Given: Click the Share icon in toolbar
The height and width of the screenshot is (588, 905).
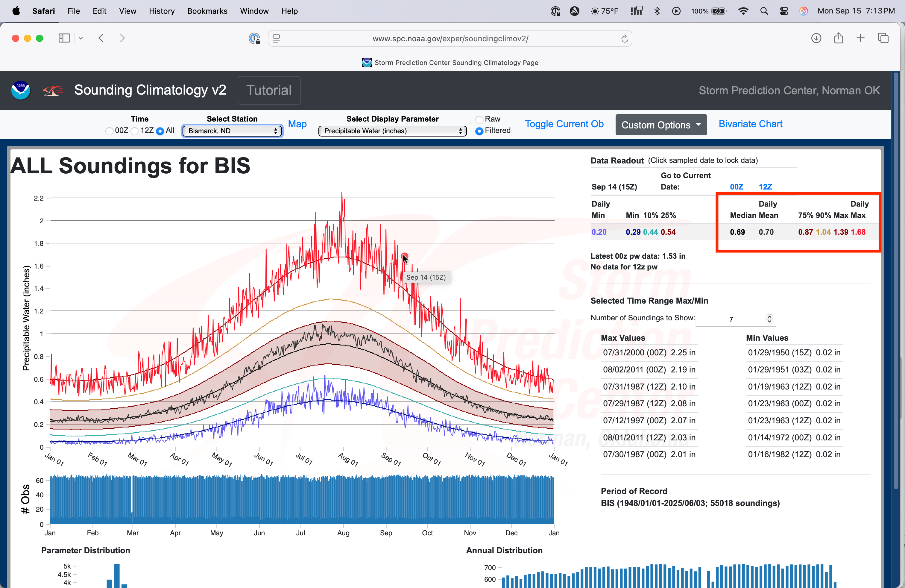Looking at the screenshot, I should click(x=839, y=38).
